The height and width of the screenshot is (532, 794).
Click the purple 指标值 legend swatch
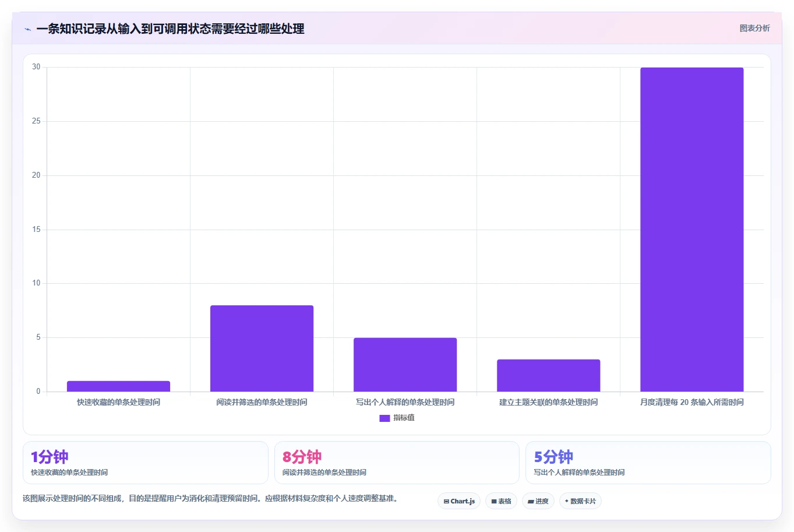(384, 418)
